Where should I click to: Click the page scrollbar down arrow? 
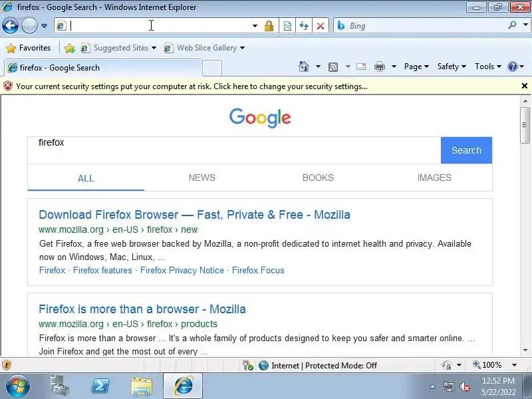(525, 350)
